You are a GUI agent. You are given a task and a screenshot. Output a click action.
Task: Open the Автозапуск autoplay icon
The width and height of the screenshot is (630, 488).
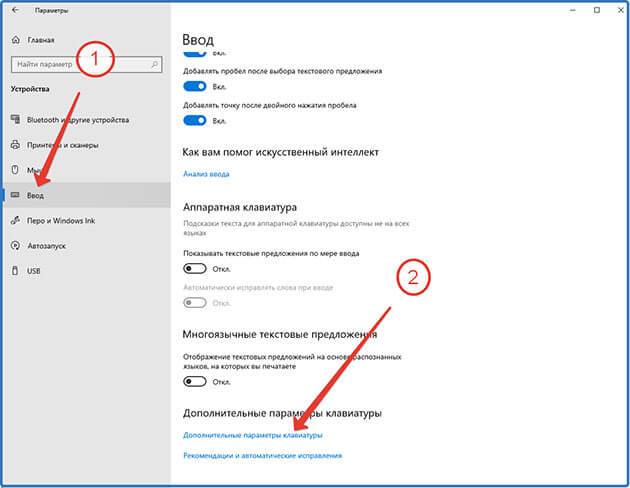click(x=15, y=245)
